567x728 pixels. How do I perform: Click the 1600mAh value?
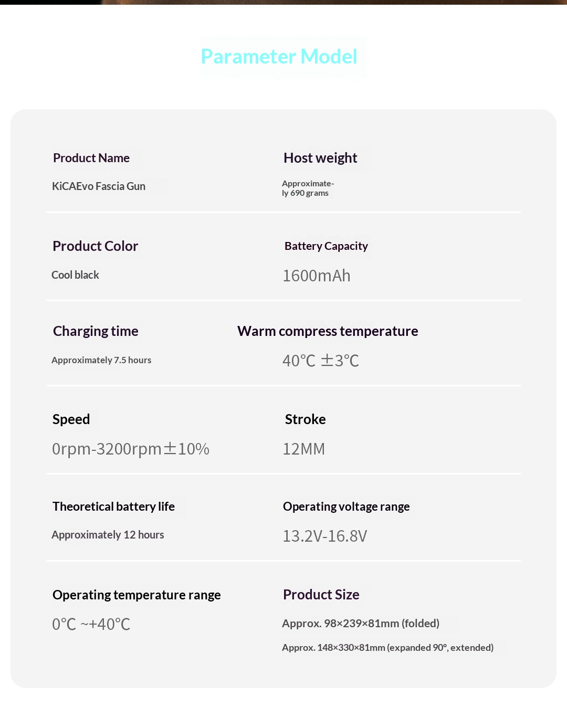point(316,276)
